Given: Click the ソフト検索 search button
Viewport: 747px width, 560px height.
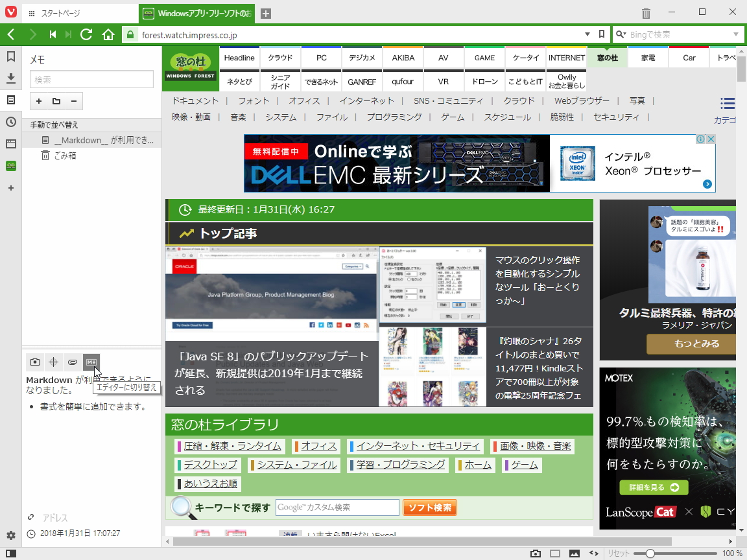Looking at the screenshot, I should coord(429,507).
